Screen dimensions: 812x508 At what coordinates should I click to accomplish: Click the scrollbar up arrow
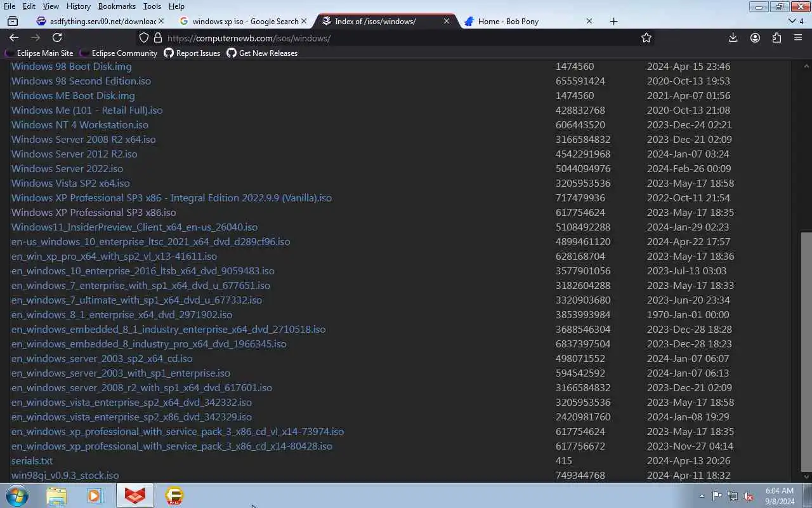(x=806, y=65)
